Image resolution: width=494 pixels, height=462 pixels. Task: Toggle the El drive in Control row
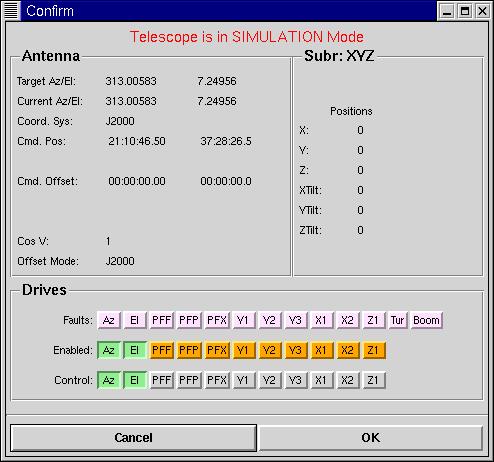coord(135,380)
